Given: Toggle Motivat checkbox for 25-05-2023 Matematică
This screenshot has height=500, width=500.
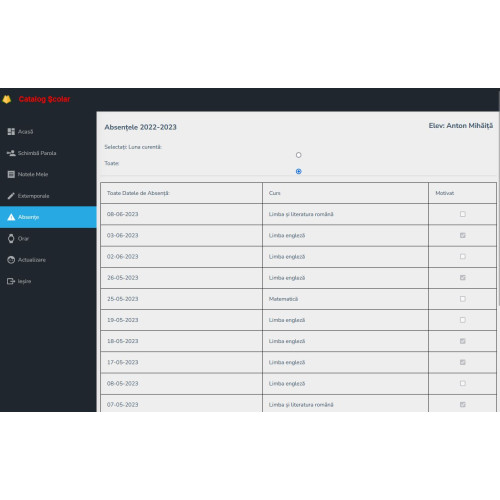Looking at the screenshot, I should 462,299.
